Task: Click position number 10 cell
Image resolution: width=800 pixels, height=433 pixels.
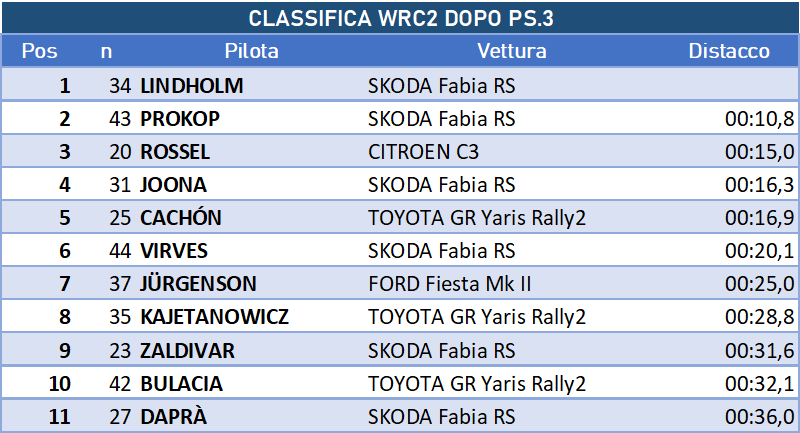Action: pos(60,384)
